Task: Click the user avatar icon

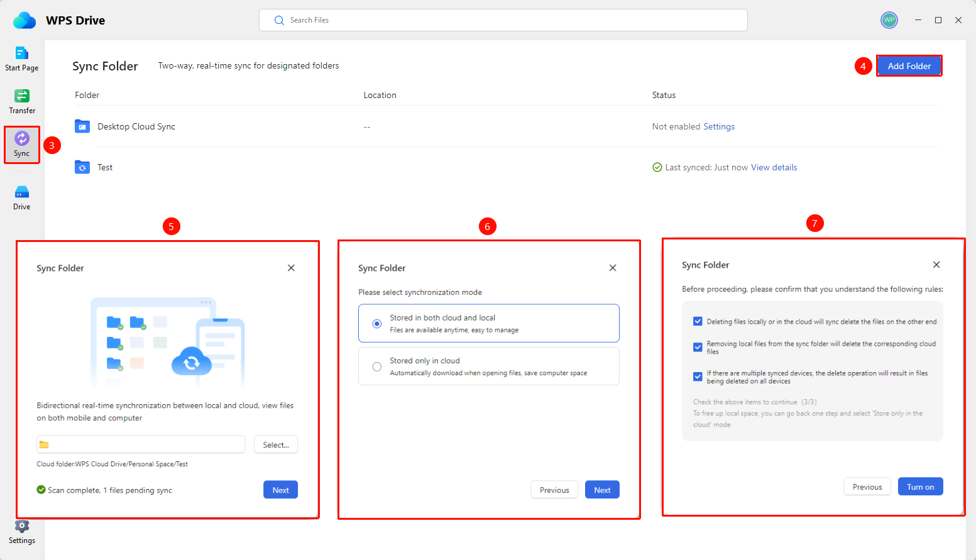Action: [x=889, y=20]
